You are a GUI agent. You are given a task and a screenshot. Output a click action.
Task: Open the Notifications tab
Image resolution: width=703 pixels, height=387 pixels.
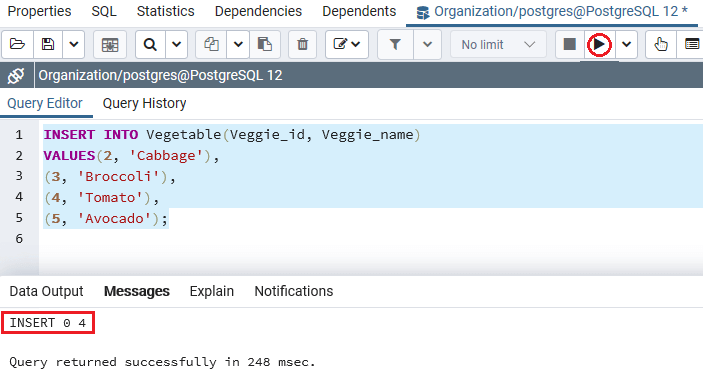click(x=294, y=291)
